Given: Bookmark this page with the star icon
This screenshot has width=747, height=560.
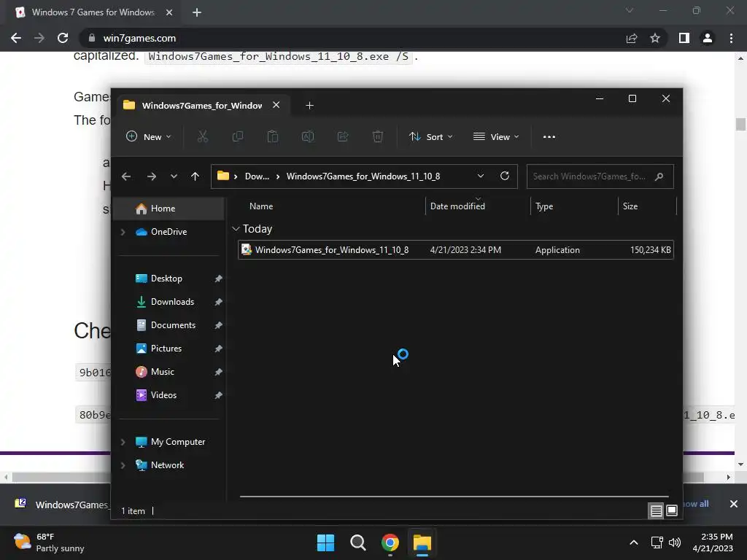Looking at the screenshot, I should [x=655, y=38].
